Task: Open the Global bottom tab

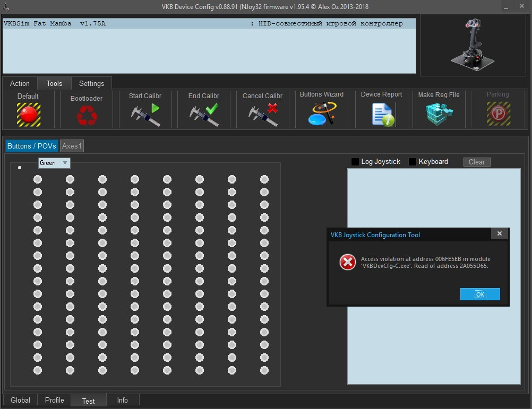Action: click(x=20, y=400)
